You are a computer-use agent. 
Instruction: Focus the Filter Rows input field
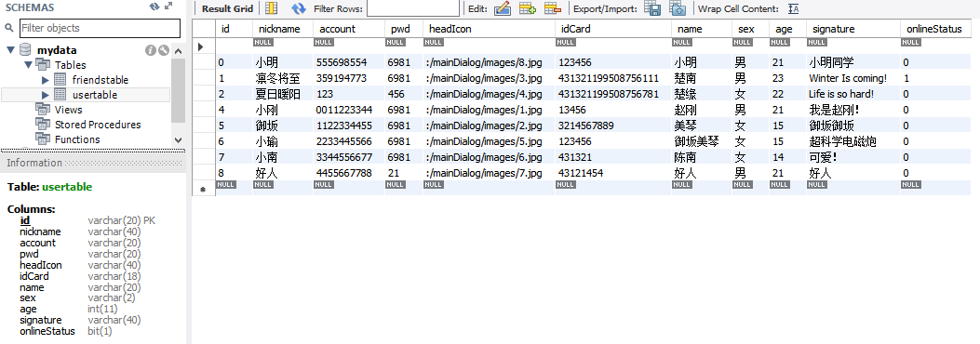click(x=412, y=8)
